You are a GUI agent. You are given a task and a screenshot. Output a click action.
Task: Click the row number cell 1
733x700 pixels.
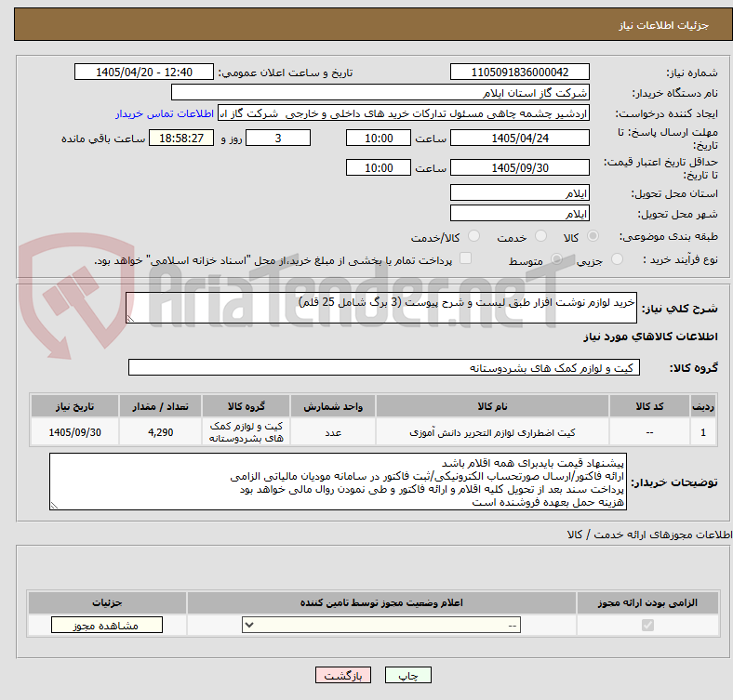tap(703, 432)
